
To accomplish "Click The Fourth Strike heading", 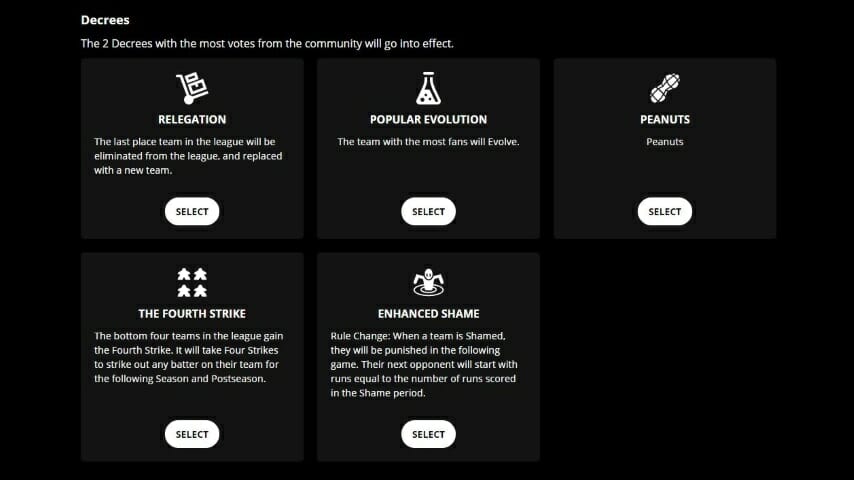I will coord(192,314).
